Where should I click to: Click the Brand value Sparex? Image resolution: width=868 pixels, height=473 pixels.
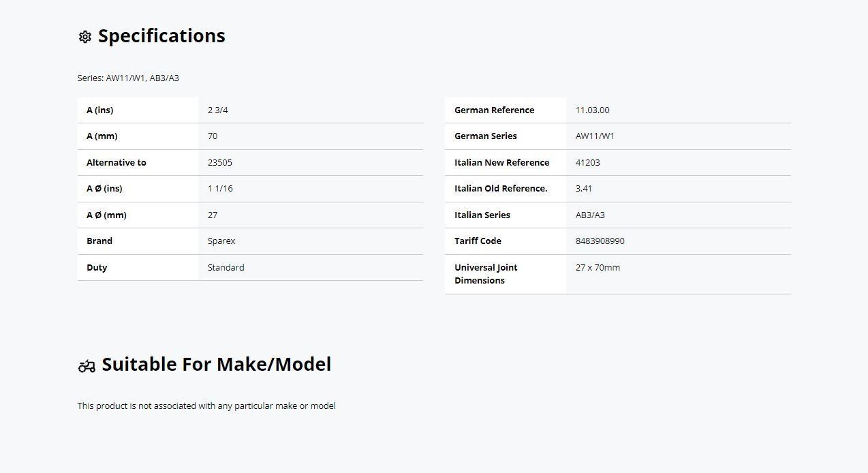[221, 241]
